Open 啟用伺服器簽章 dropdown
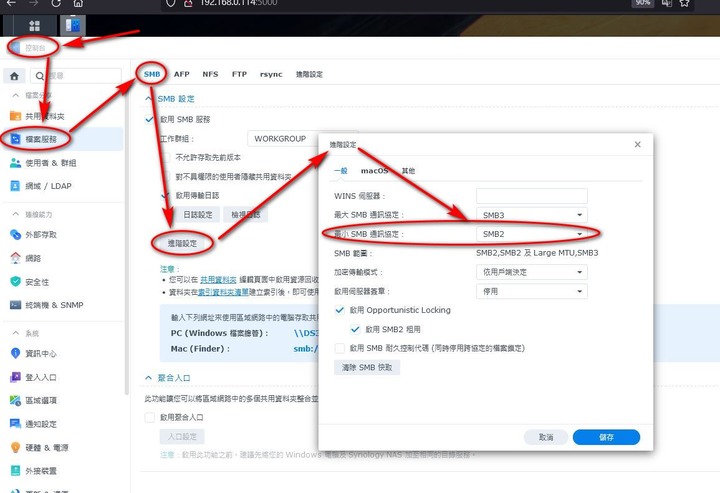Image resolution: width=720 pixels, height=493 pixels. point(532,291)
